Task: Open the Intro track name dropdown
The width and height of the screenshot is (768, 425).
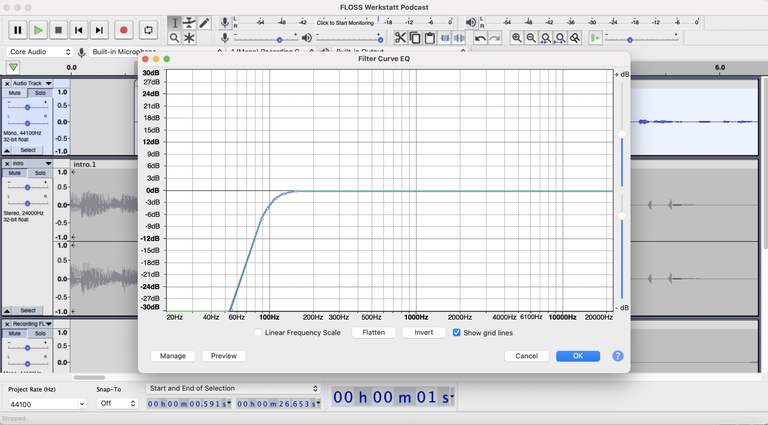Action: 32,164
